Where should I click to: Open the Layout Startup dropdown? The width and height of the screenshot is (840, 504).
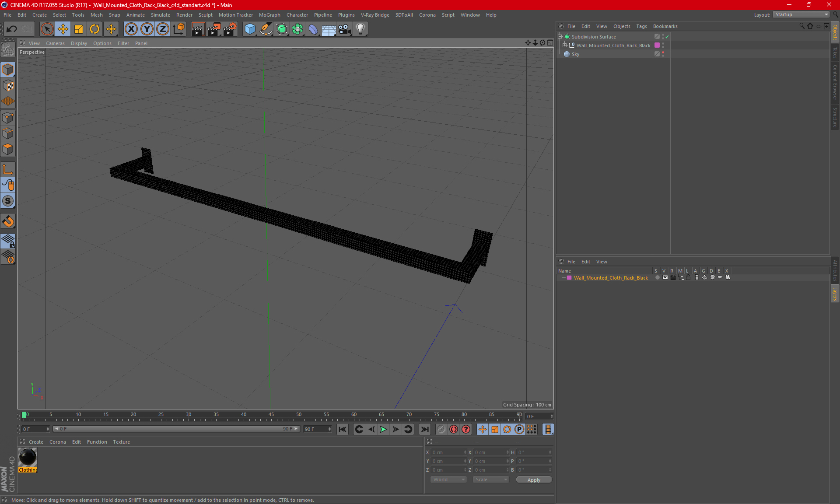[801, 14]
